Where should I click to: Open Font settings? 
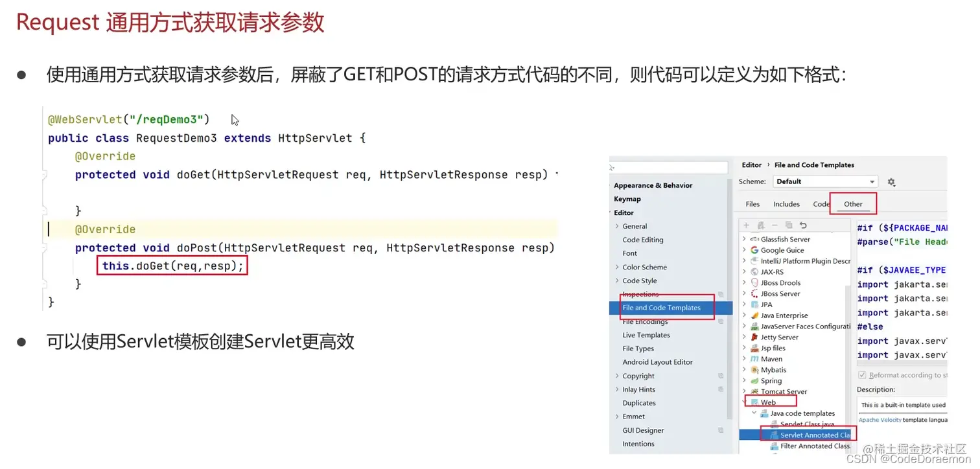[630, 253]
